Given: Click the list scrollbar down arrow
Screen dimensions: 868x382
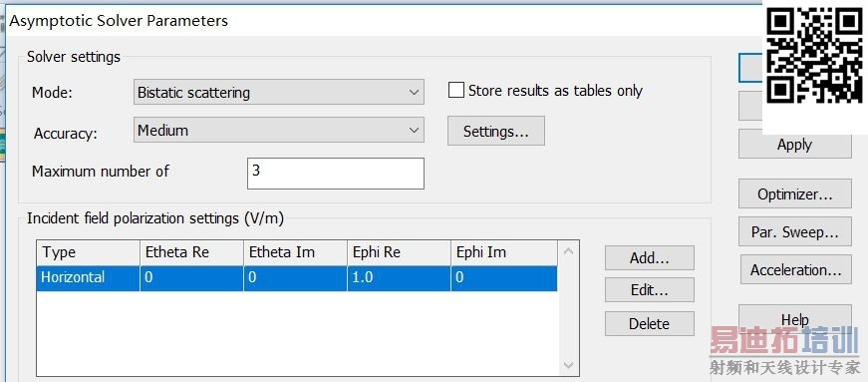Looking at the screenshot, I should click(x=568, y=365).
